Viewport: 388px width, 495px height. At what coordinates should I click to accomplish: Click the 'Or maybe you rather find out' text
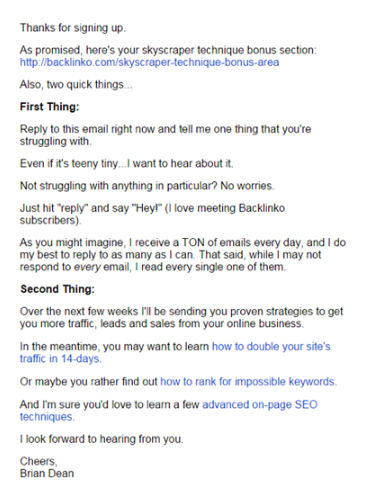[x=89, y=381]
